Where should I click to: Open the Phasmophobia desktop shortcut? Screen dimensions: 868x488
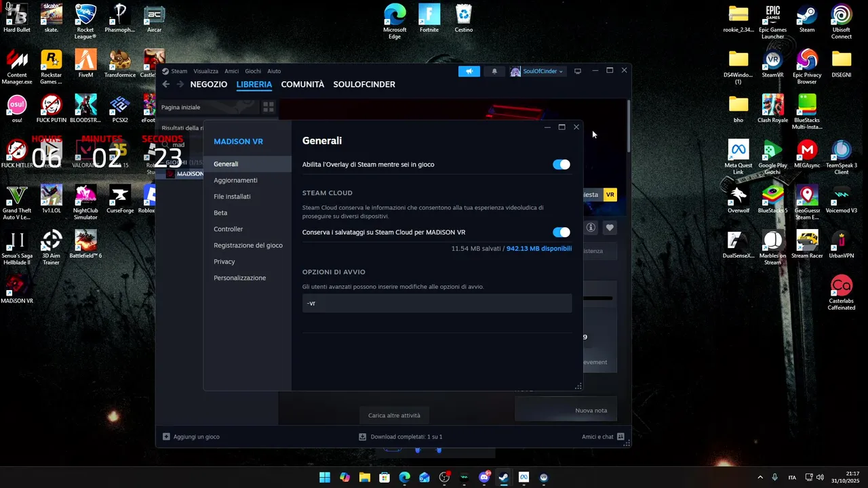120,19
